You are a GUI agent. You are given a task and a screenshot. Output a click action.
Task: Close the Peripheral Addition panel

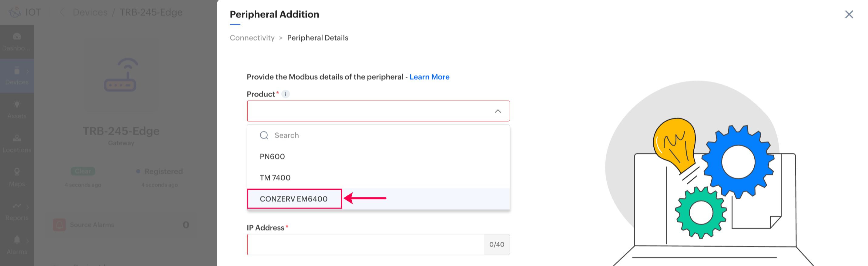(x=849, y=14)
